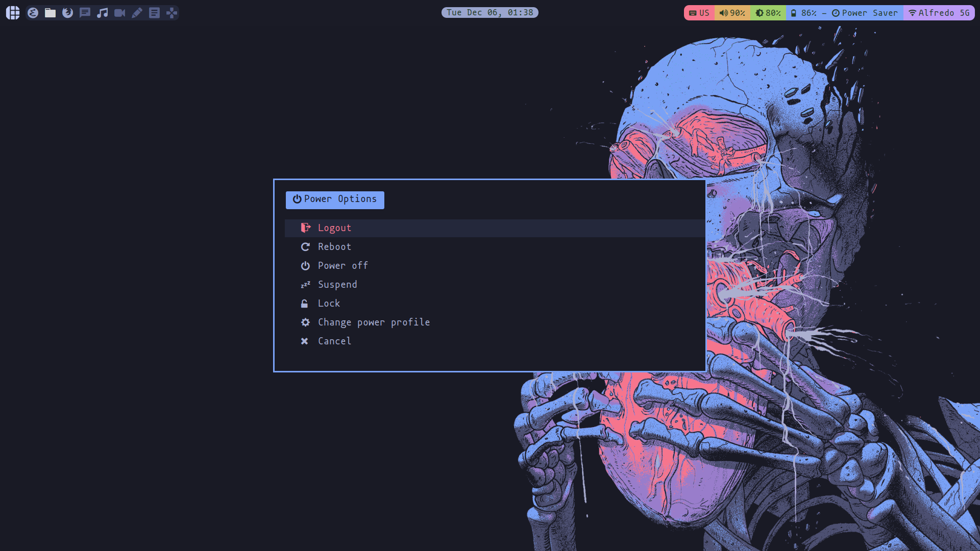The height and width of the screenshot is (551, 980).
Task: Select the Power off option
Action: [x=342, y=265]
